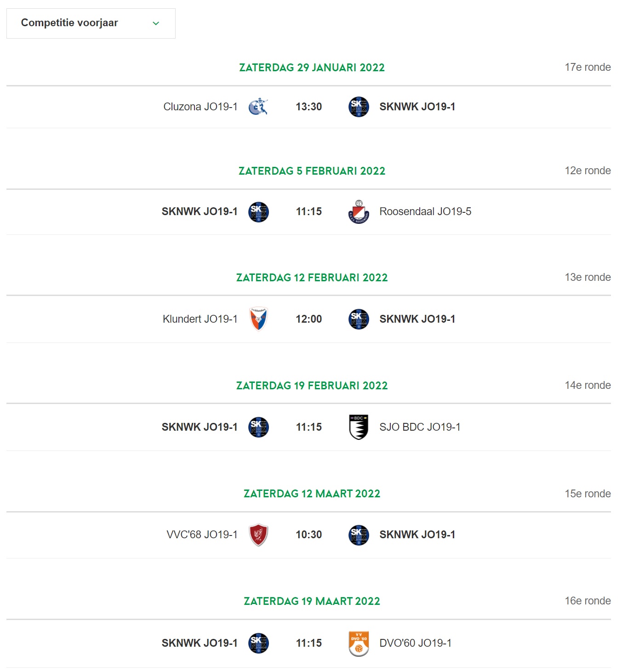Click the Roosendaal club crest
This screenshot has width=622, height=672.
pos(359,212)
